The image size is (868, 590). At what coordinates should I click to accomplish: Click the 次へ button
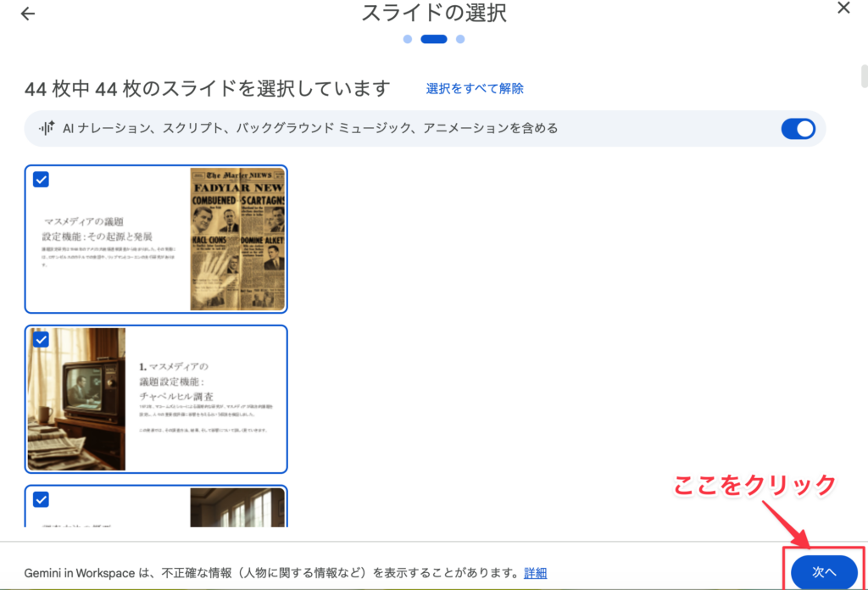[824, 571]
